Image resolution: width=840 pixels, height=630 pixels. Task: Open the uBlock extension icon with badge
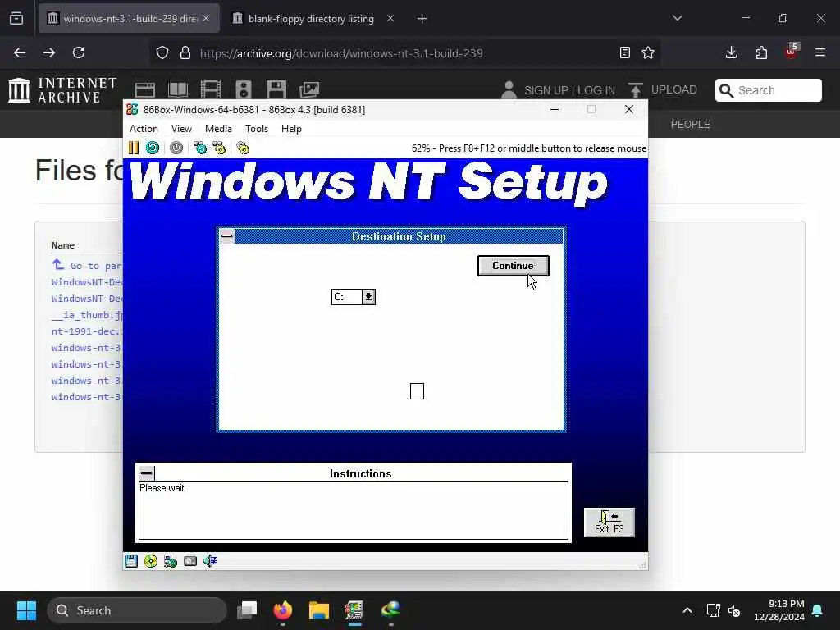pos(792,52)
